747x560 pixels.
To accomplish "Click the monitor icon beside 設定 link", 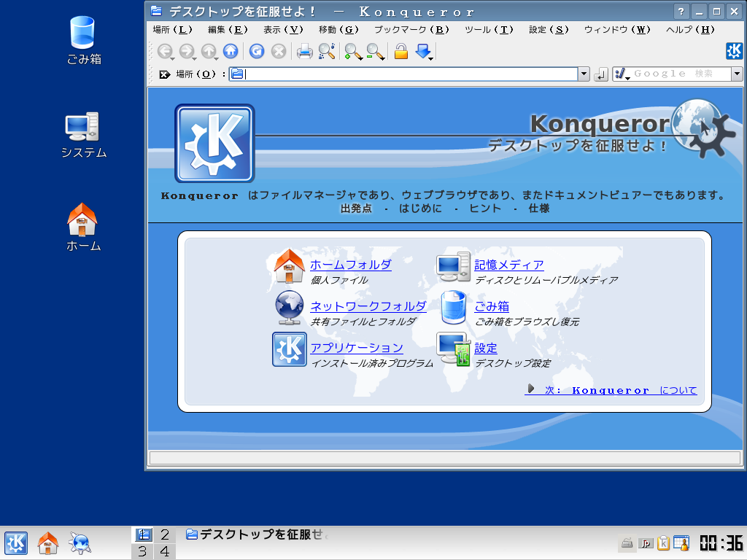I will click(454, 349).
